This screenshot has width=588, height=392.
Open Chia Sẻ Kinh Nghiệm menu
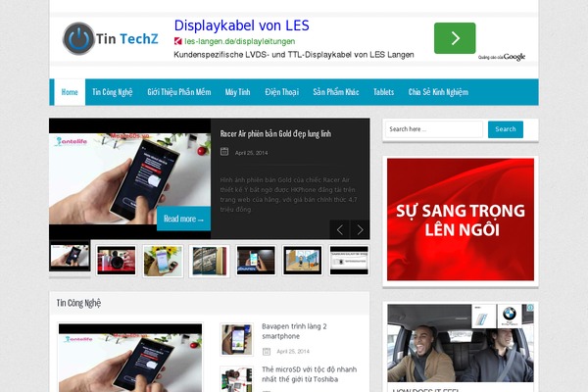point(438,92)
